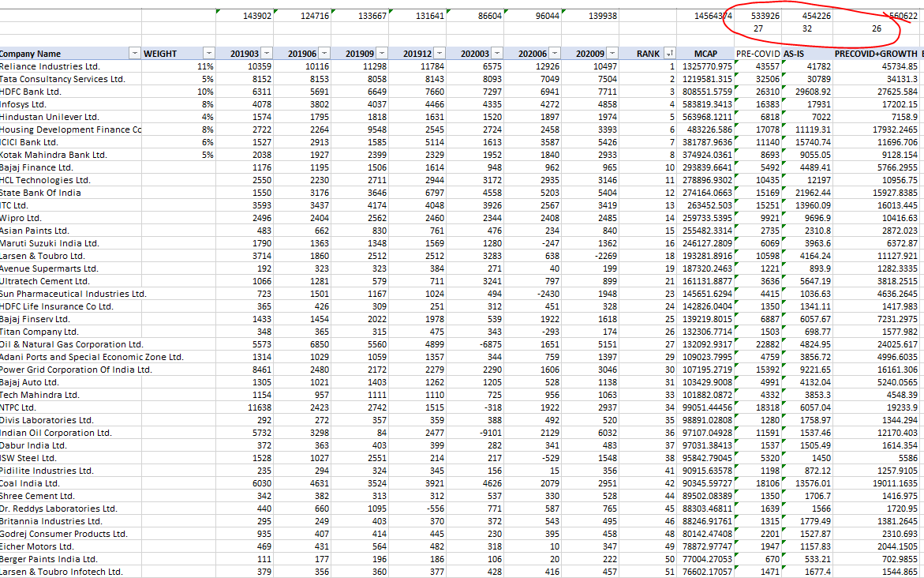The height and width of the screenshot is (578, 924).
Task: Select the Reliance Industries Ltd. cell
Action: [x=71, y=66]
